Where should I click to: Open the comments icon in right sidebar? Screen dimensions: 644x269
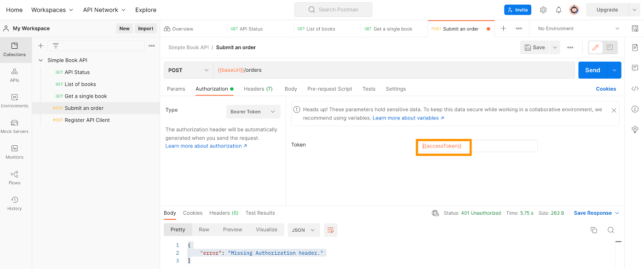[x=635, y=68]
